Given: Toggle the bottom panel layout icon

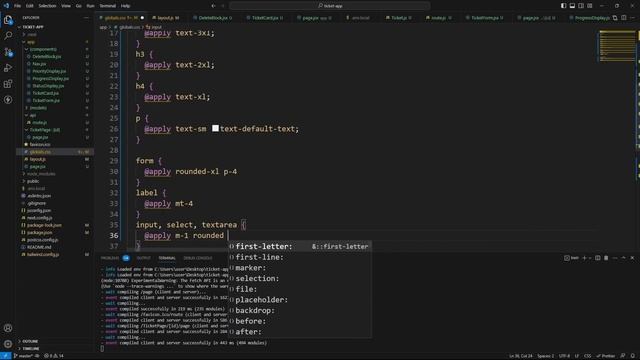Looking at the screenshot, I should (572, 6).
